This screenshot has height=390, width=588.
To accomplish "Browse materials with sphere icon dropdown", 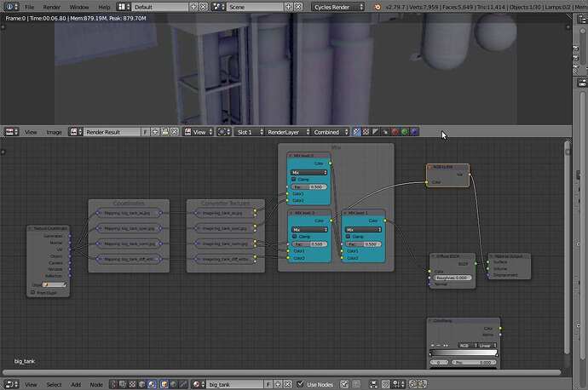I will point(199,384).
